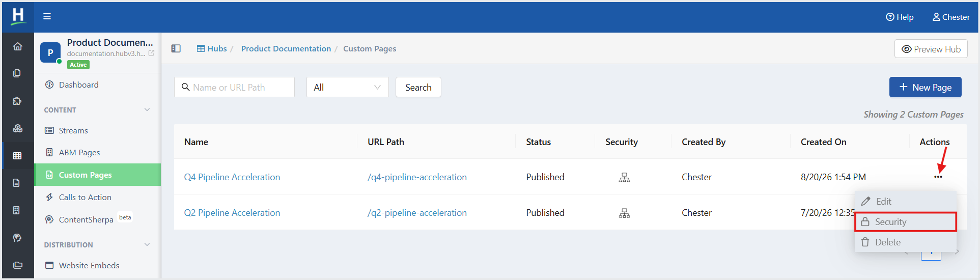This screenshot has width=980, height=280.
Task: Click the Name or URL Path search field
Action: point(234,87)
